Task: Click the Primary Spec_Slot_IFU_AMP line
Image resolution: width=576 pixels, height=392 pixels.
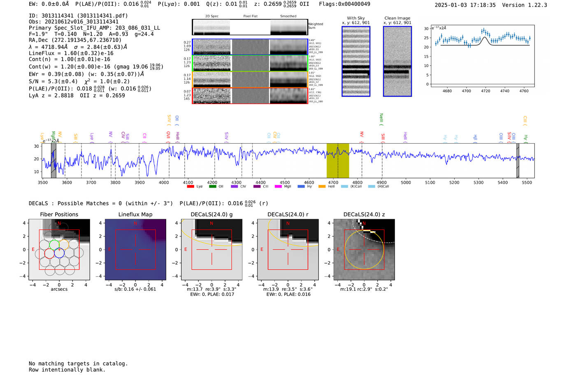Action: coord(95,28)
